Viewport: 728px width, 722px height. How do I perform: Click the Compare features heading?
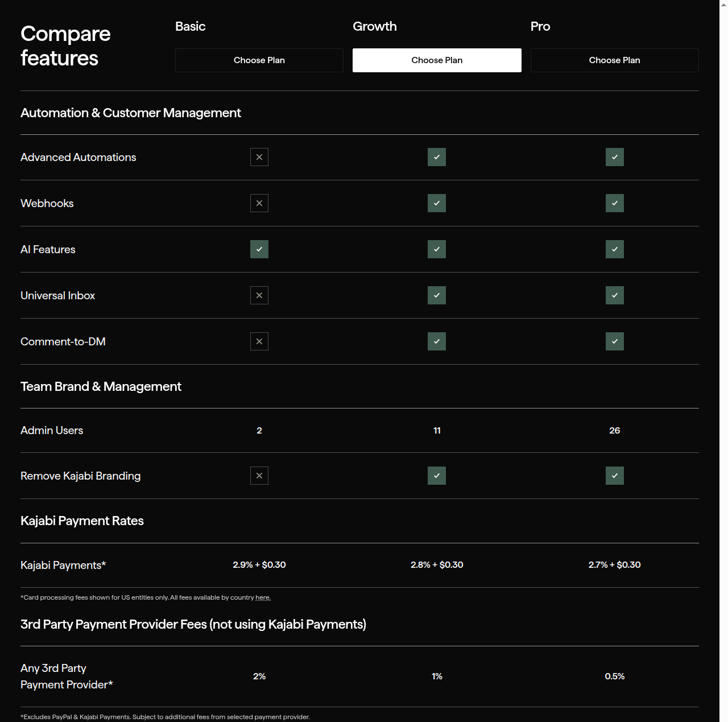[x=65, y=46]
